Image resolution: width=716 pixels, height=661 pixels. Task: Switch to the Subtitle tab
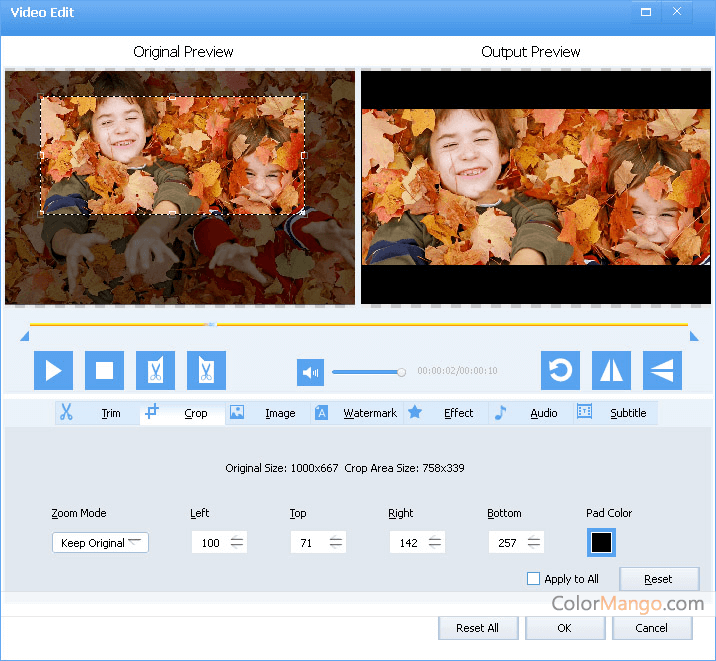coord(616,413)
